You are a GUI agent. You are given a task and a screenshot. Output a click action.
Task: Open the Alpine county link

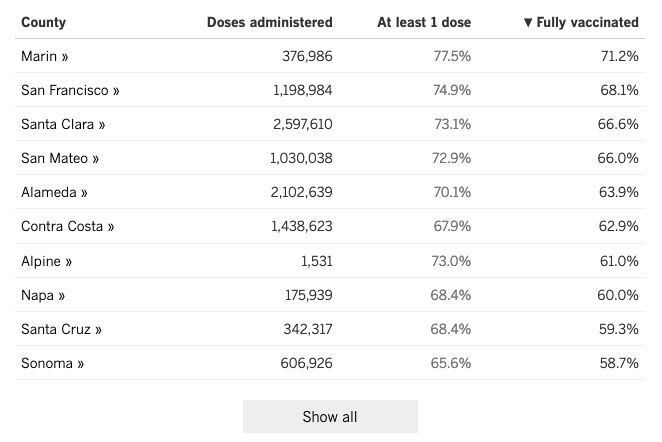tap(47, 261)
